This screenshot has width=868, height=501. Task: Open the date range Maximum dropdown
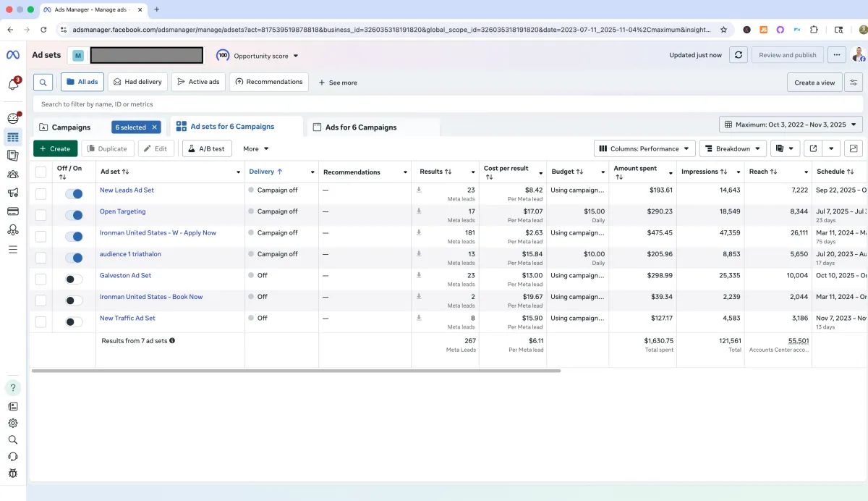click(791, 125)
